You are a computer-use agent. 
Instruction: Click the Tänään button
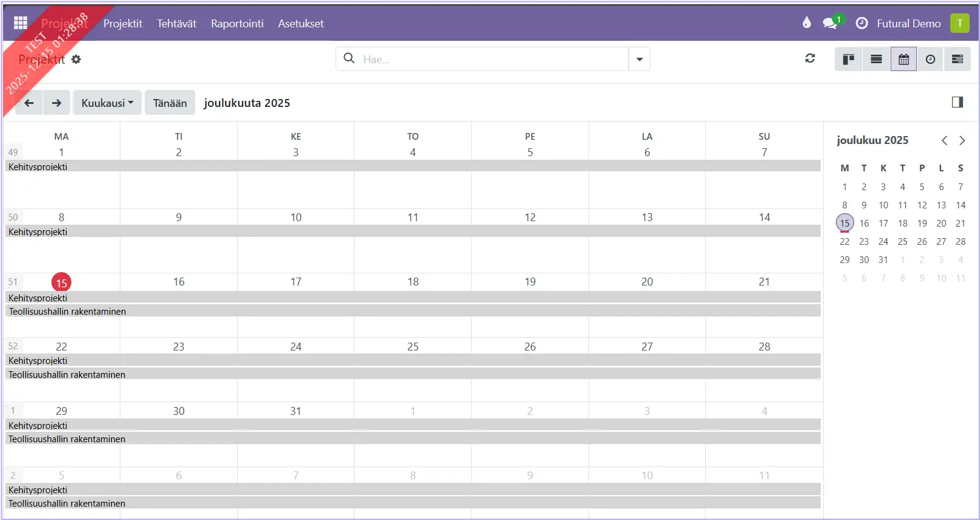[170, 103]
